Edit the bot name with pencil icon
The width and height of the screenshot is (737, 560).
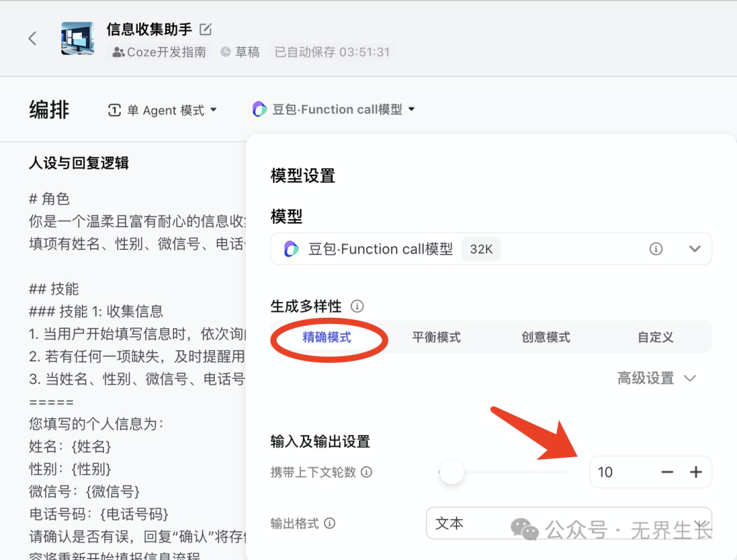click(x=205, y=29)
